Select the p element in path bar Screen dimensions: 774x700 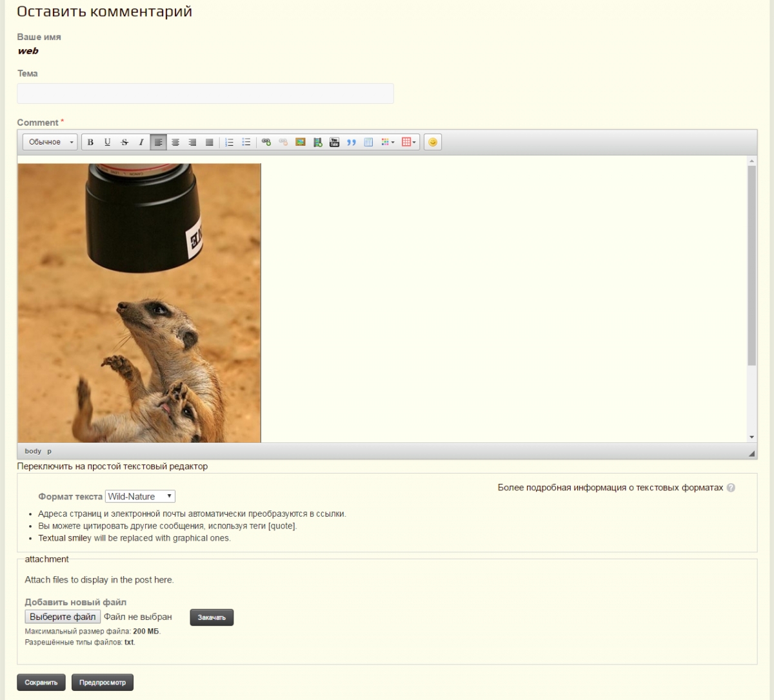[49, 451]
